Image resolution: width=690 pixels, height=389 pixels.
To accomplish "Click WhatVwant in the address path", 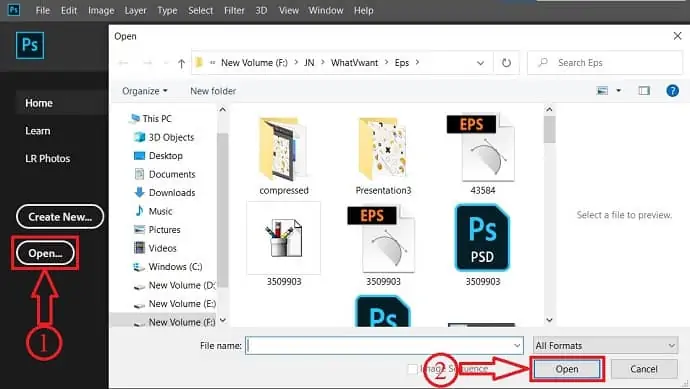I will pyautogui.click(x=354, y=62).
